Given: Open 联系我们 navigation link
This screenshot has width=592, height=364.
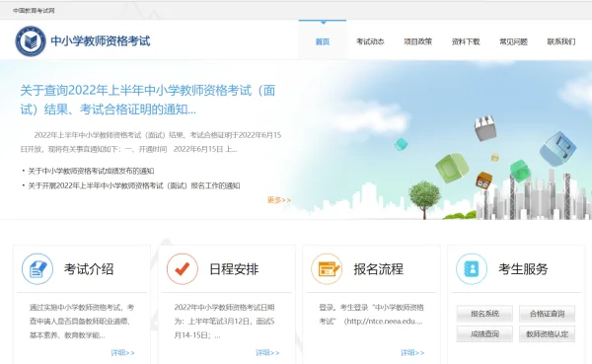Looking at the screenshot, I should (x=561, y=41).
